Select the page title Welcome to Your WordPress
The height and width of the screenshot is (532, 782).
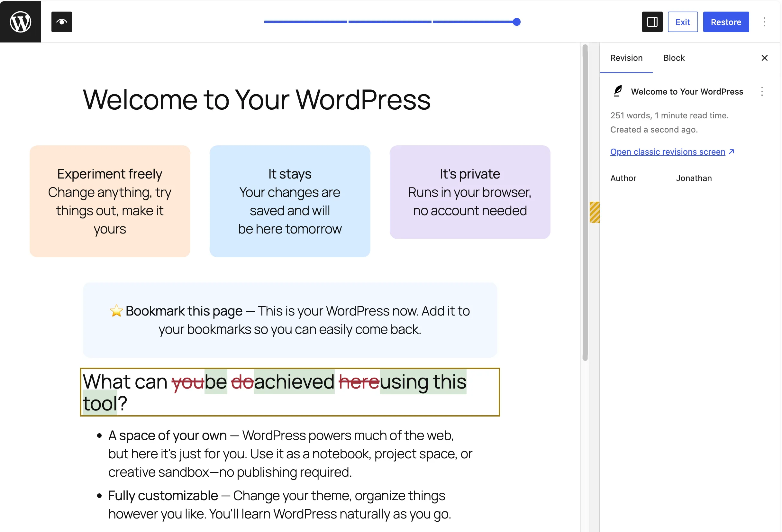point(256,100)
